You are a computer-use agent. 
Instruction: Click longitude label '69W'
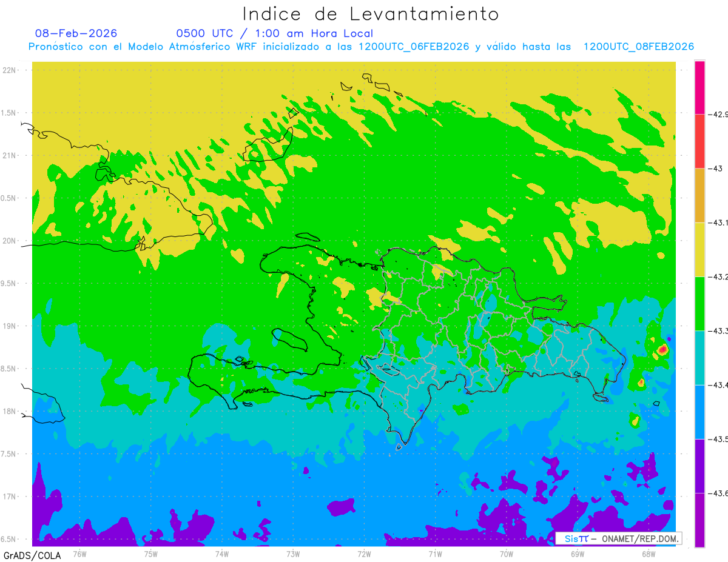point(577,554)
